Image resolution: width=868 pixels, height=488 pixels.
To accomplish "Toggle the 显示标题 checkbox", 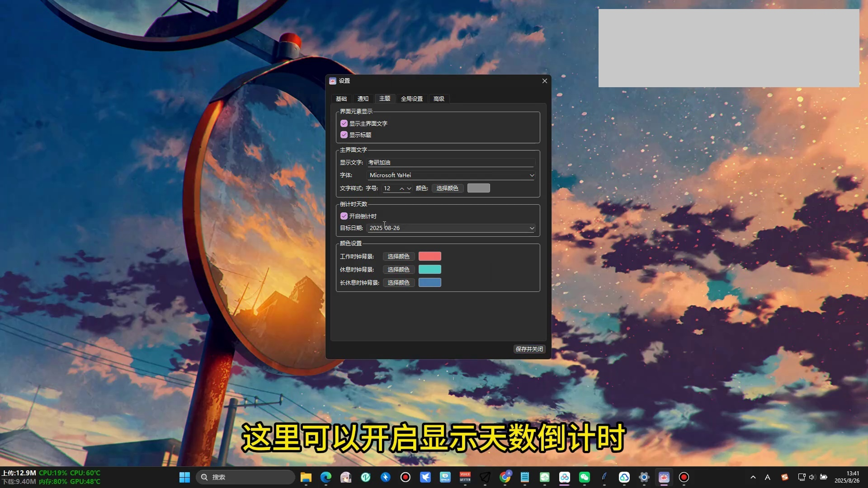I will coord(344,135).
